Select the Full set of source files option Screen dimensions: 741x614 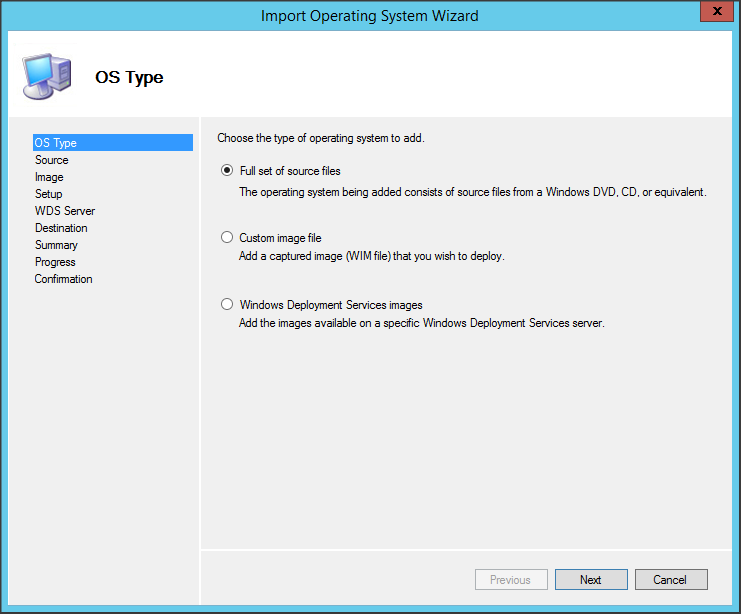227,171
